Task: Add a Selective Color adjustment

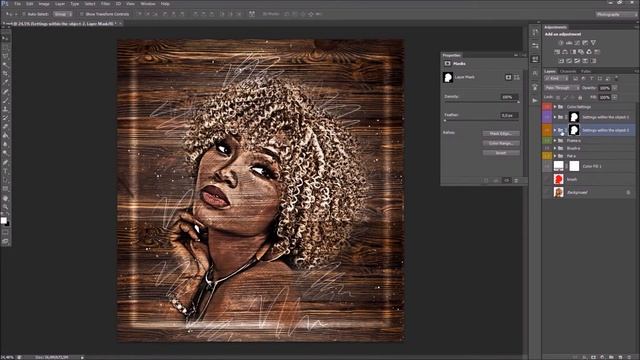Action: [593, 61]
